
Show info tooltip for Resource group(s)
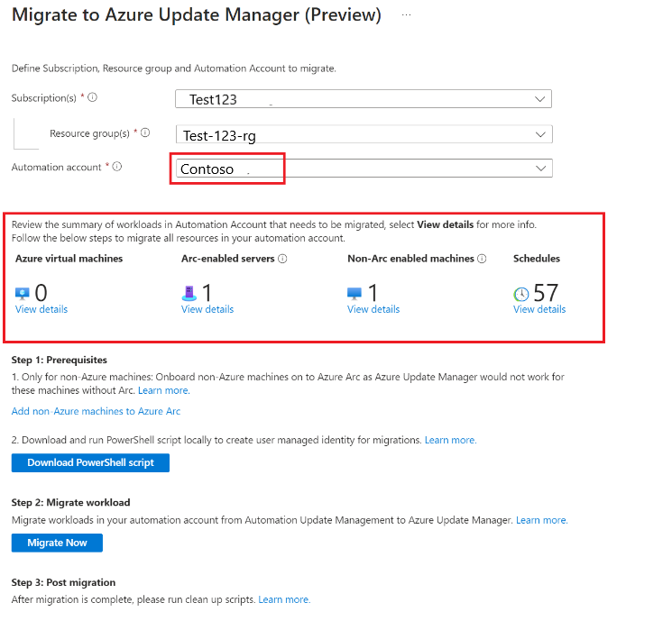click(x=145, y=132)
